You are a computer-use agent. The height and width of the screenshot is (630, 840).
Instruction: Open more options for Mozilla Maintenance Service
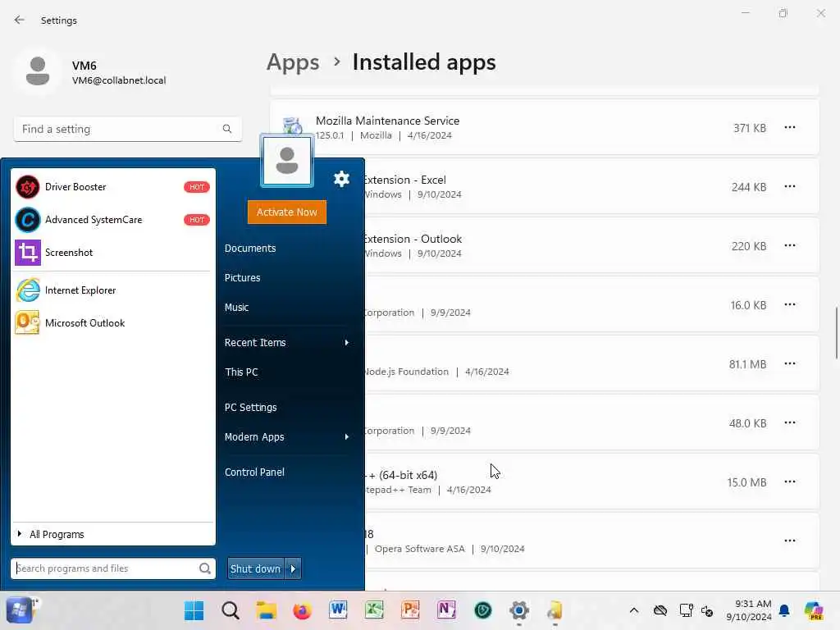point(790,127)
